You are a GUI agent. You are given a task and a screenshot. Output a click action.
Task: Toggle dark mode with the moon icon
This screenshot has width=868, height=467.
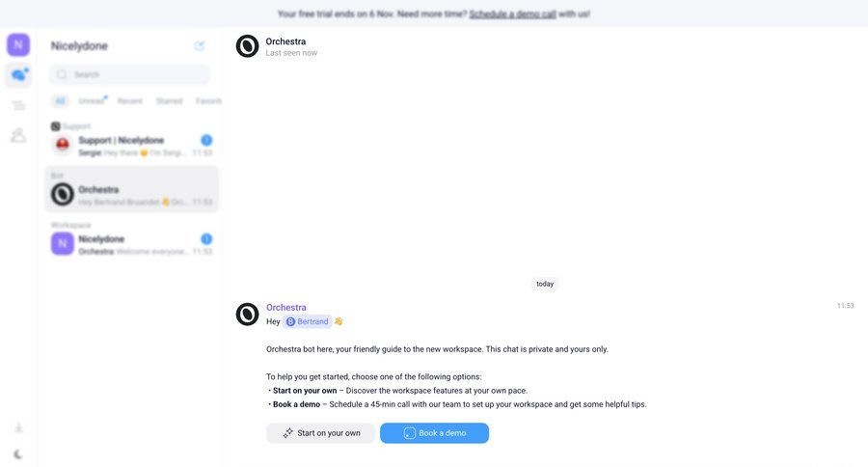click(x=18, y=454)
